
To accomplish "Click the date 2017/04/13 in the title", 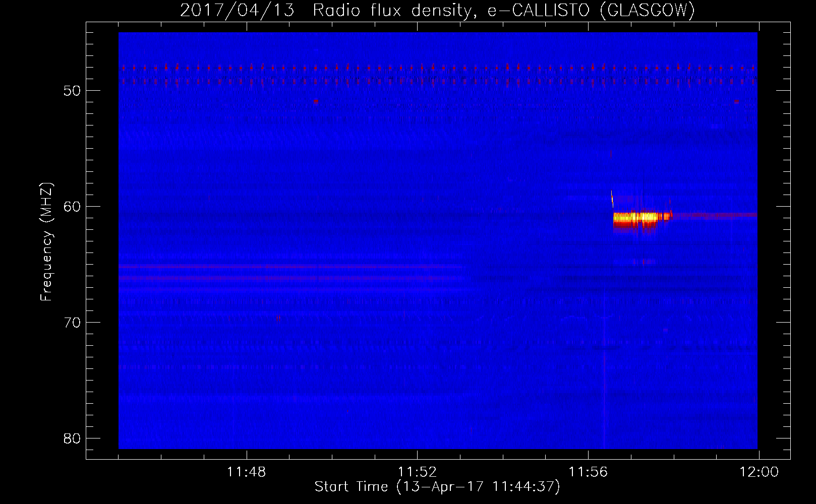I will pos(237,11).
